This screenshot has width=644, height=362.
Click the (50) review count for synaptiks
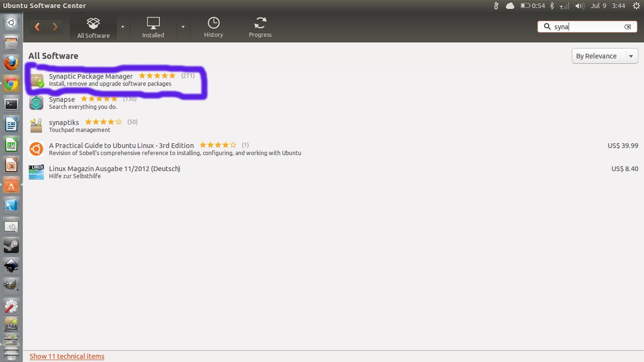point(132,122)
